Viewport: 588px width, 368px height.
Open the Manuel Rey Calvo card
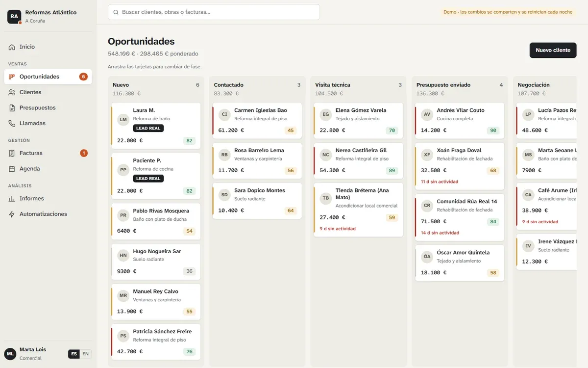(156, 301)
